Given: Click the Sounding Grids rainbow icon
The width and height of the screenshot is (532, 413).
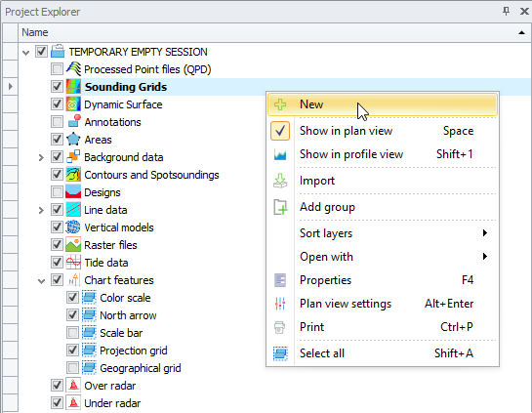Looking at the screenshot, I should pos(73,87).
